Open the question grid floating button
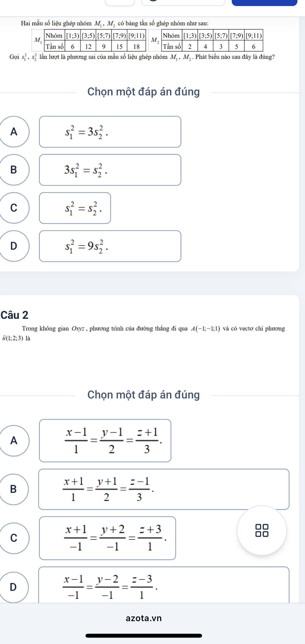 tap(262, 530)
